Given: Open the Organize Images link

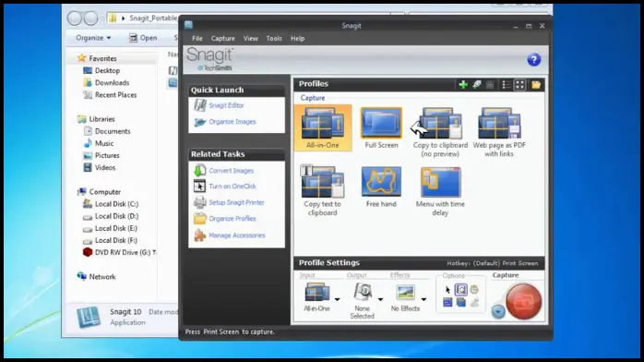Looking at the screenshot, I should point(233,122).
